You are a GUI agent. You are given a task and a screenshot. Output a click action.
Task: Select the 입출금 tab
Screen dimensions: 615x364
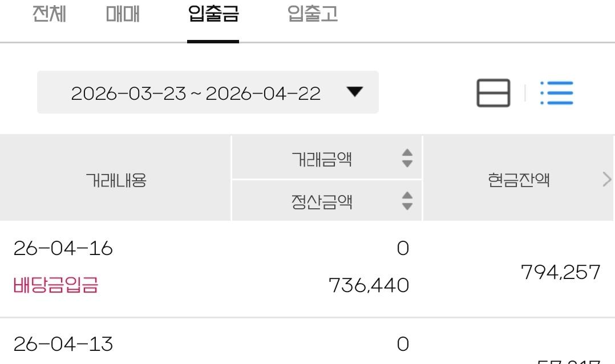coord(213,14)
